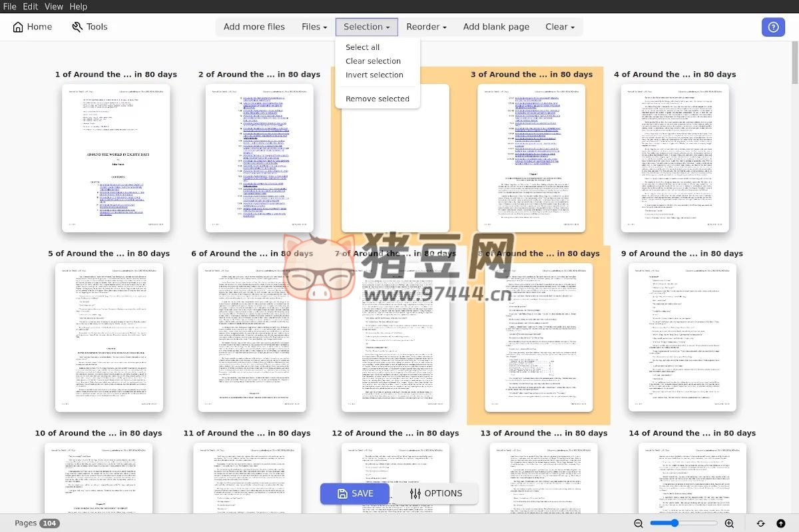The image size is (799, 532).
Task: Click Add more files
Action: (254, 27)
